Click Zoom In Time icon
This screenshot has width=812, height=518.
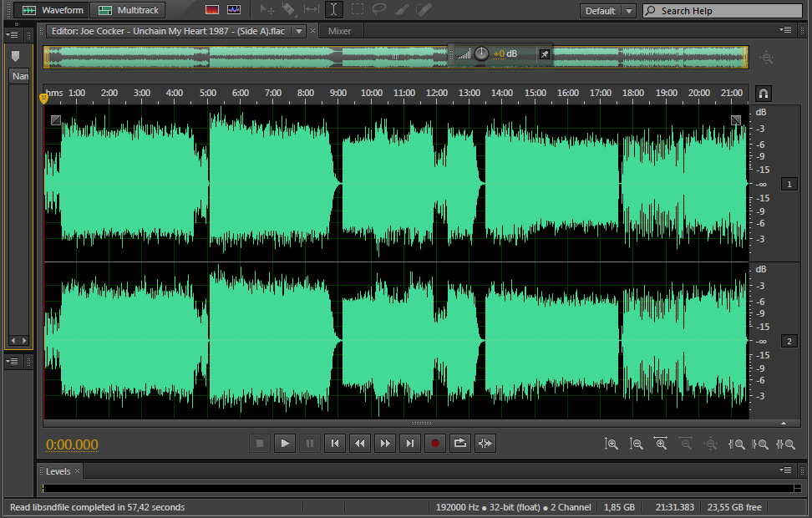[x=661, y=444]
